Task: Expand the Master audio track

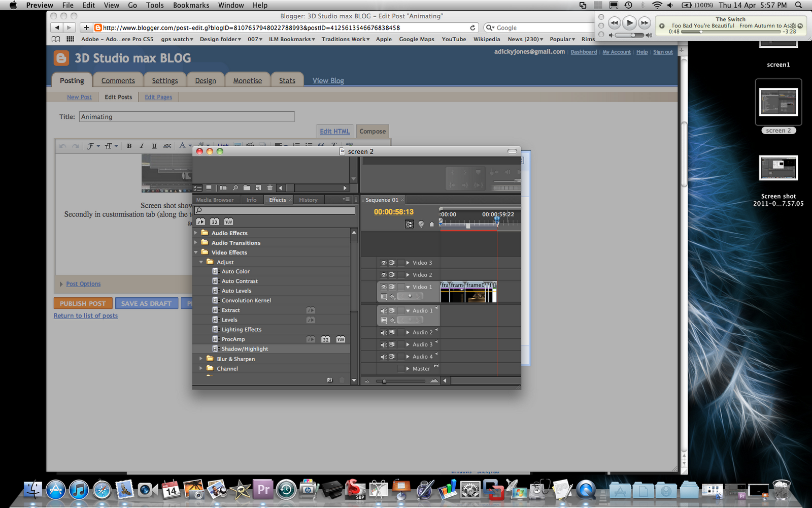Action: [408, 369]
